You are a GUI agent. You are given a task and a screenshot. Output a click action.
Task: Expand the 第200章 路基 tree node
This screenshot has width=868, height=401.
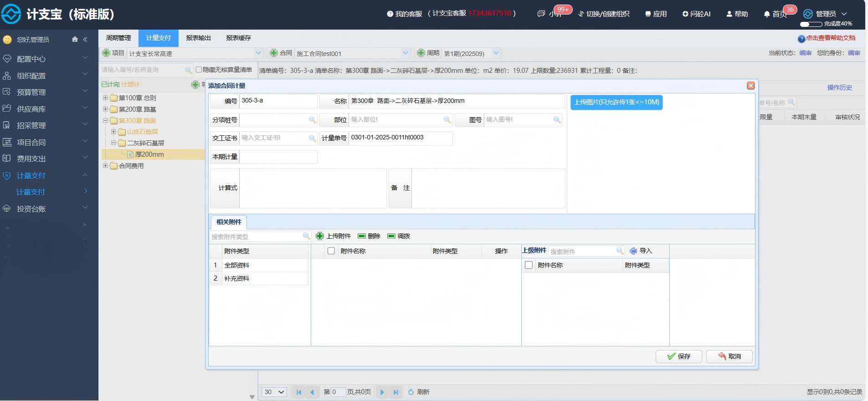click(105, 109)
